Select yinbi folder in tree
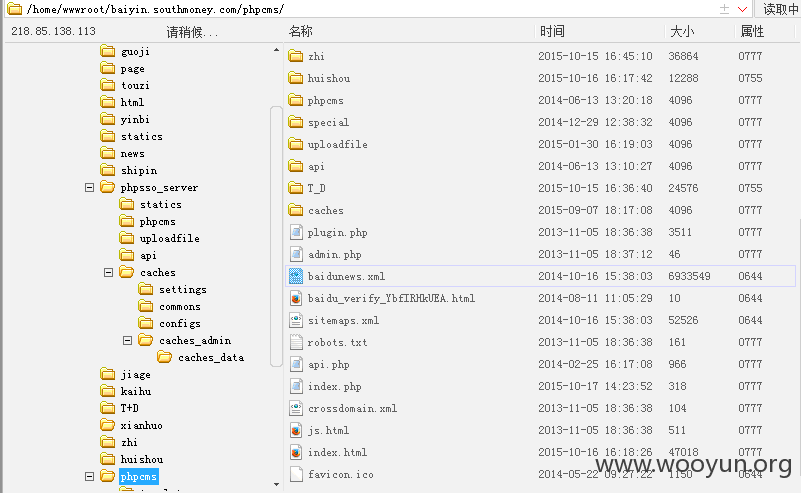This screenshot has height=493, width=801. [x=135, y=120]
